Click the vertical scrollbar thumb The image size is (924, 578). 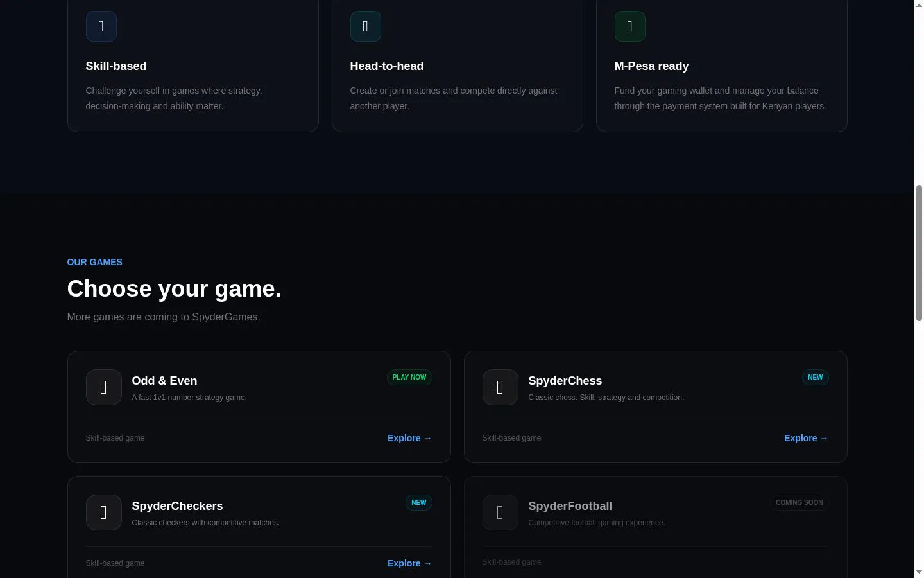click(919, 253)
